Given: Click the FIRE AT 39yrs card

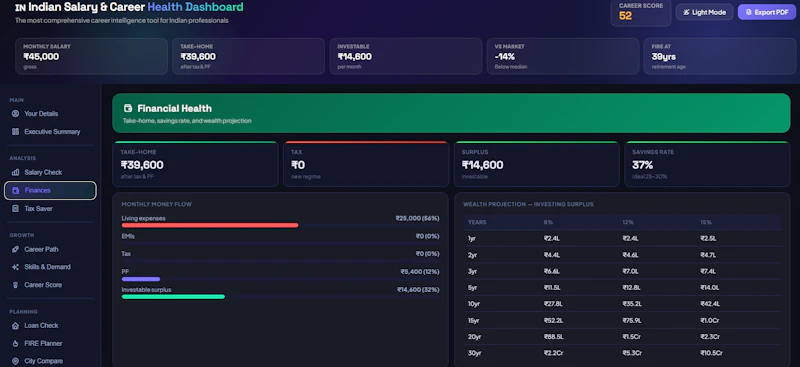Looking at the screenshot, I should tap(720, 56).
